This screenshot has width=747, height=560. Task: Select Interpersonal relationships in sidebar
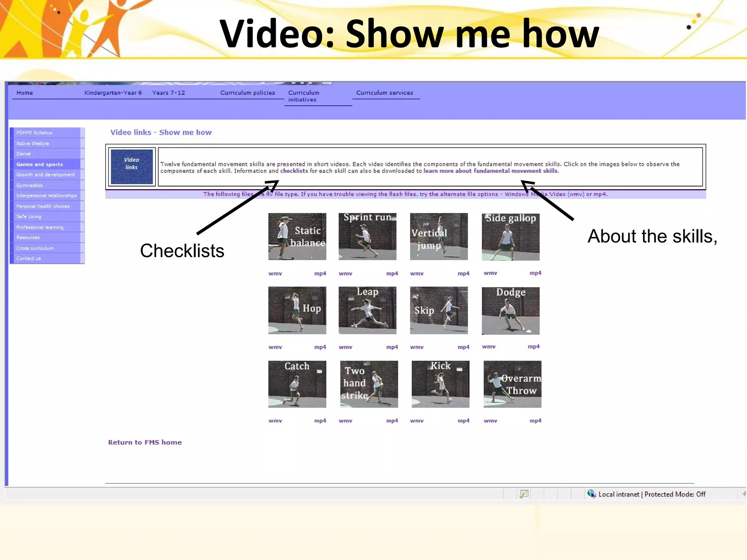[47, 195]
